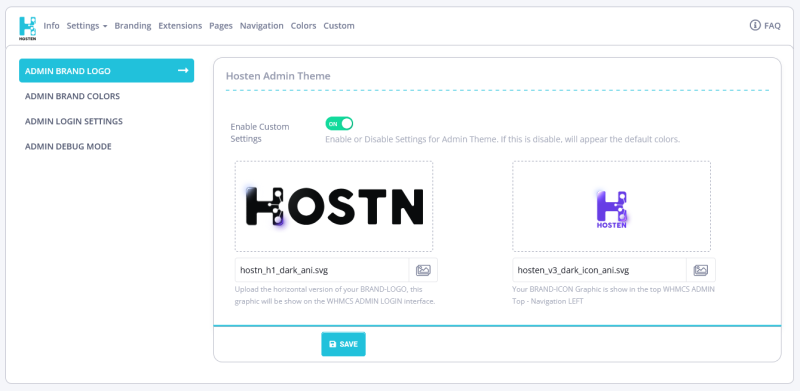Open the Colors menu item
800x391 pixels.
tap(304, 26)
